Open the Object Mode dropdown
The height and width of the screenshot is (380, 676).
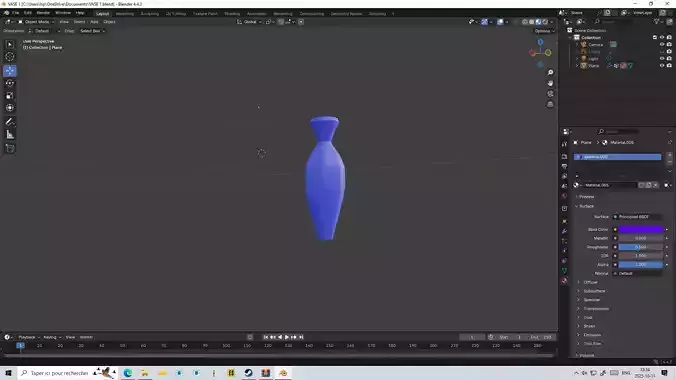[x=36, y=22]
